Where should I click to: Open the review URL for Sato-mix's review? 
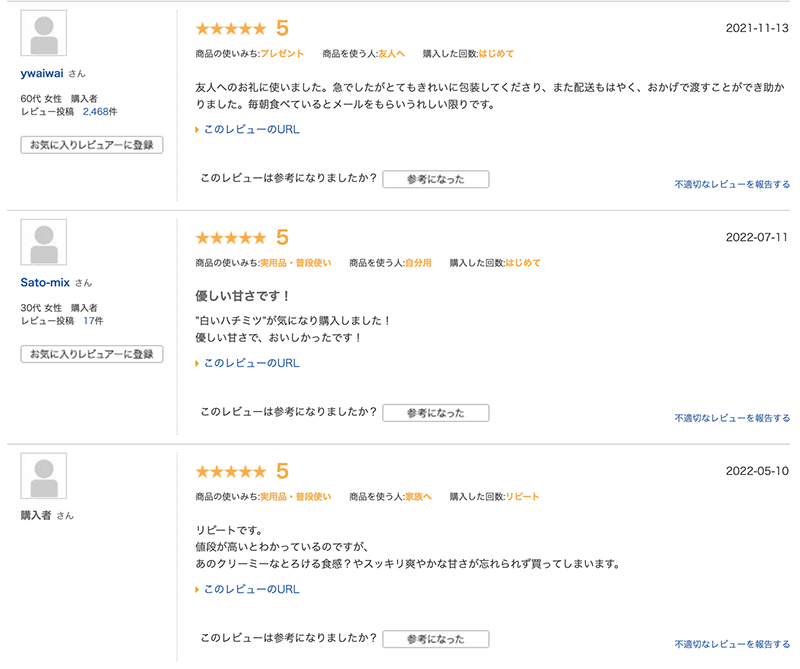click(251, 363)
